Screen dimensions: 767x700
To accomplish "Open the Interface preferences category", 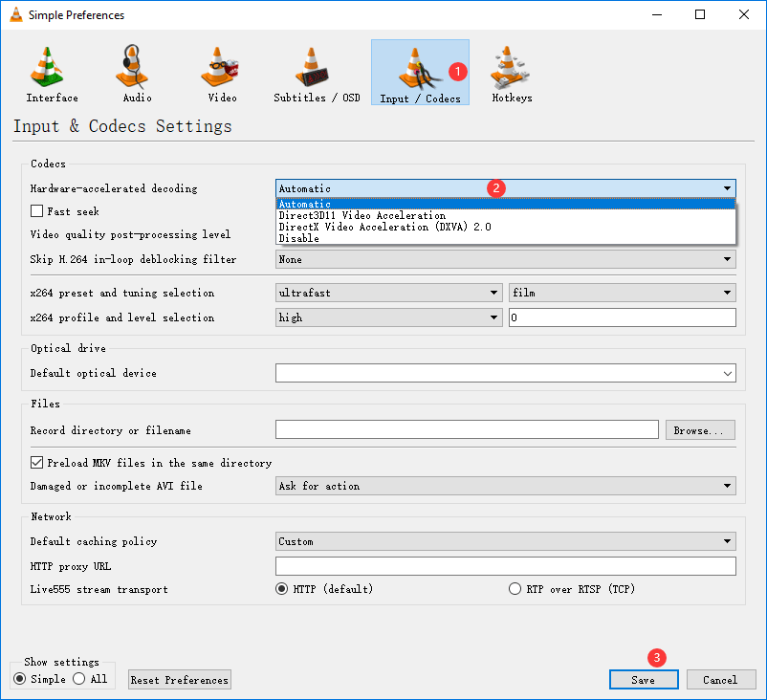I will click(52, 74).
